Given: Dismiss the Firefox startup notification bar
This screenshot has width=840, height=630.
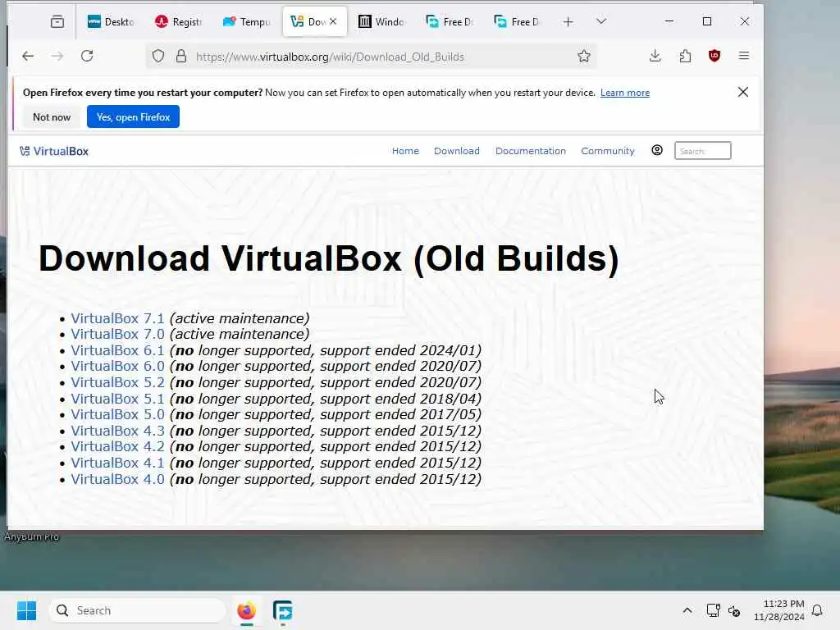Looking at the screenshot, I should (x=743, y=92).
